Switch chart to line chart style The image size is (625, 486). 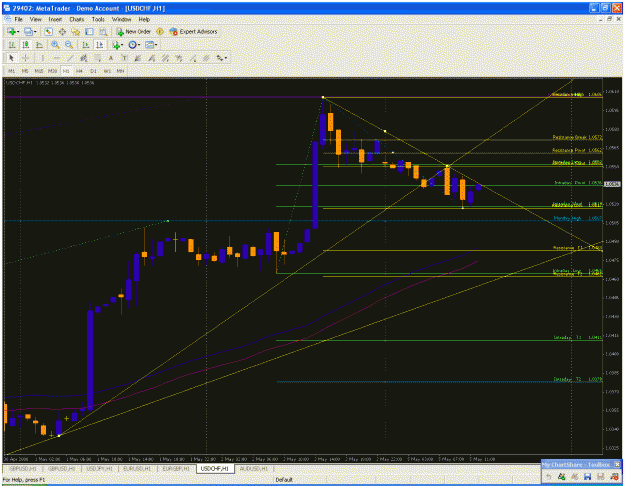tap(39, 45)
